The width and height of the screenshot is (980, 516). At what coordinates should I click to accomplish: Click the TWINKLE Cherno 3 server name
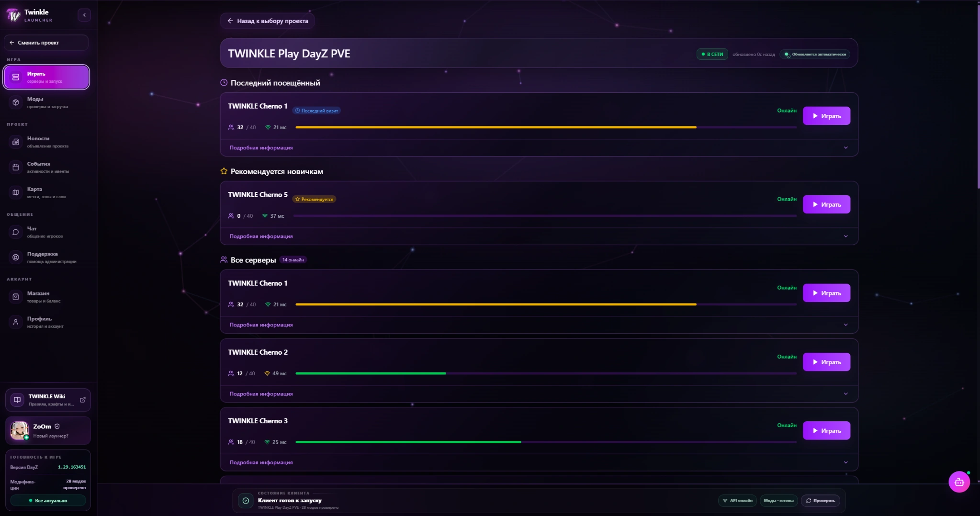click(x=258, y=421)
